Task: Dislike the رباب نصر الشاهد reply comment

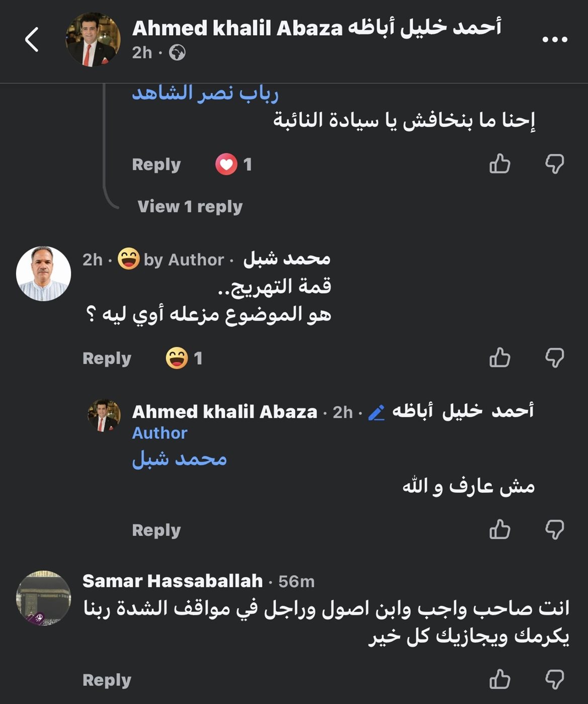Action: [x=555, y=164]
